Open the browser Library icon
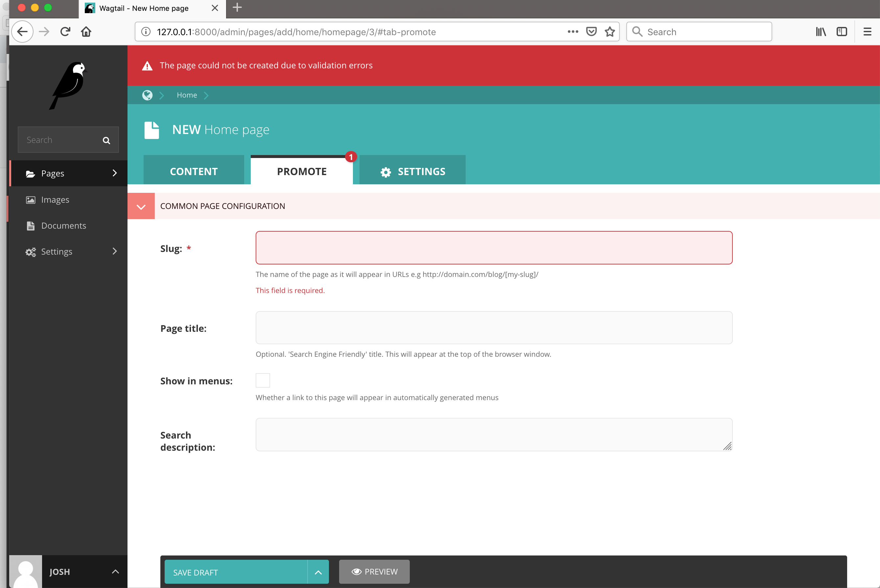Screen dimensions: 880x588 pos(821,32)
